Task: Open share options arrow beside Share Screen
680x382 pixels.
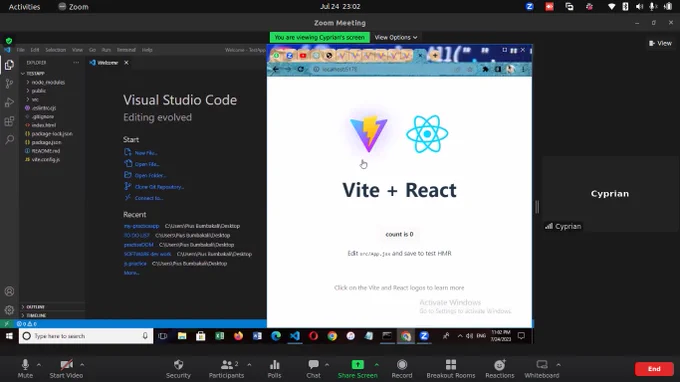Action: [x=376, y=365]
